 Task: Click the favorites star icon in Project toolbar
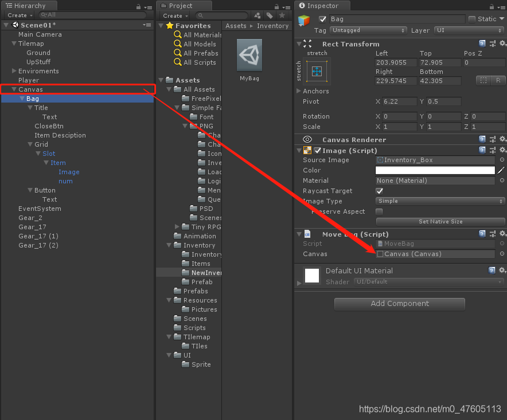pyautogui.click(x=282, y=15)
